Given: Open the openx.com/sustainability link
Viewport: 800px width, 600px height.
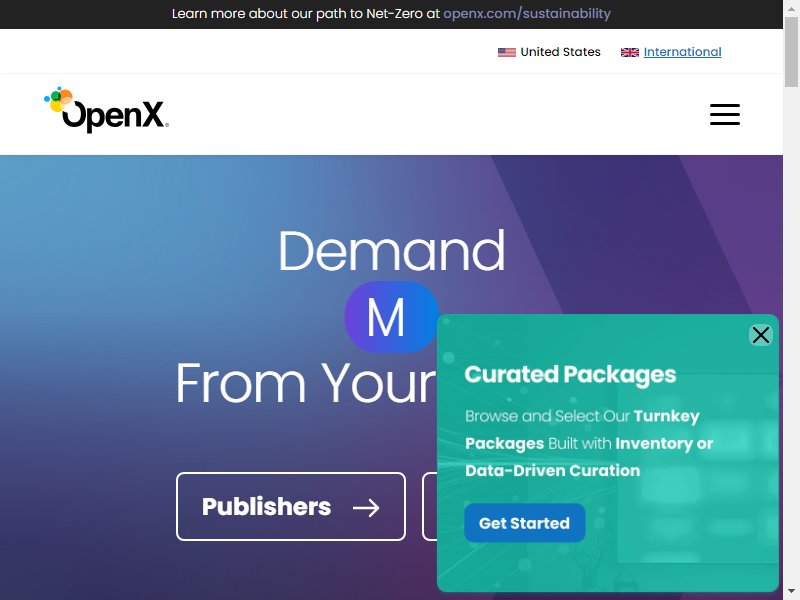Looking at the screenshot, I should tap(527, 14).
